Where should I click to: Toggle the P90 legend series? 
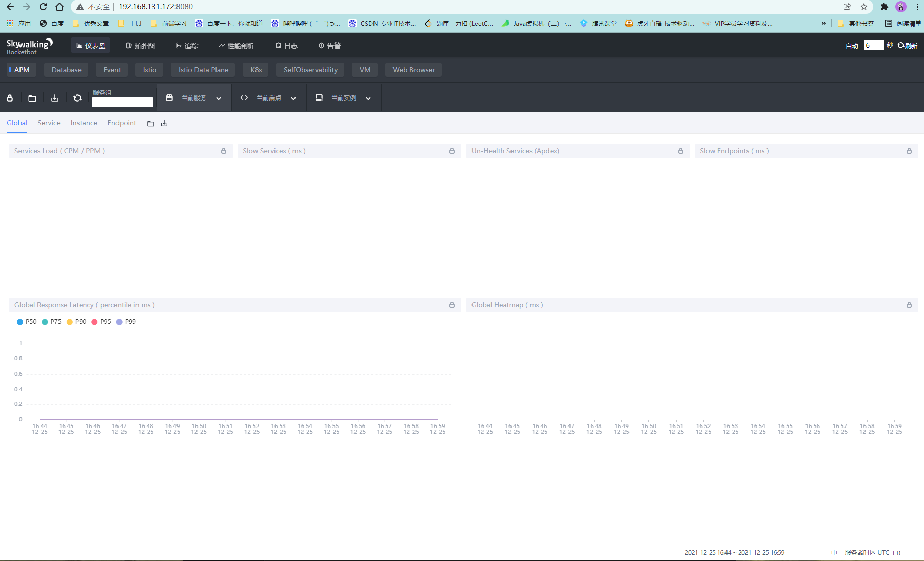click(x=76, y=322)
